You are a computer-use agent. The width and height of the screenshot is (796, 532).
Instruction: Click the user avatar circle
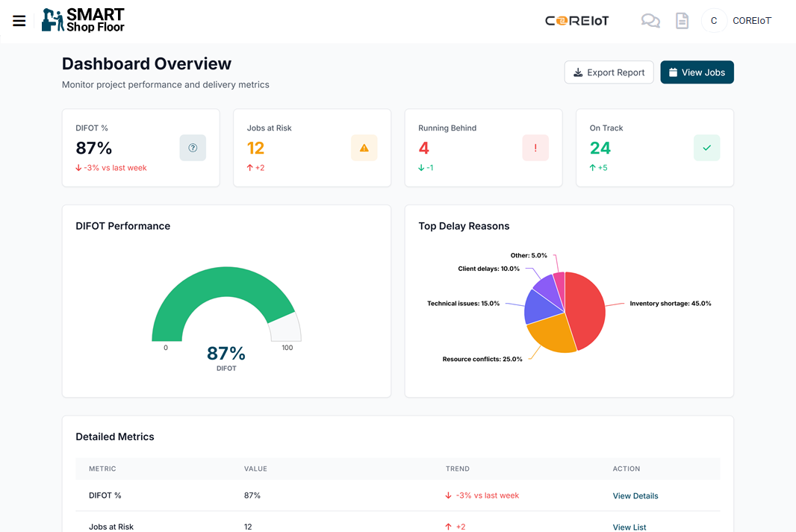714,21
